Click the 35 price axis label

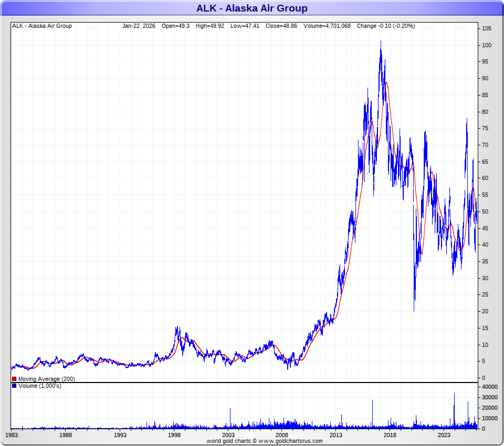coord(485,261)
